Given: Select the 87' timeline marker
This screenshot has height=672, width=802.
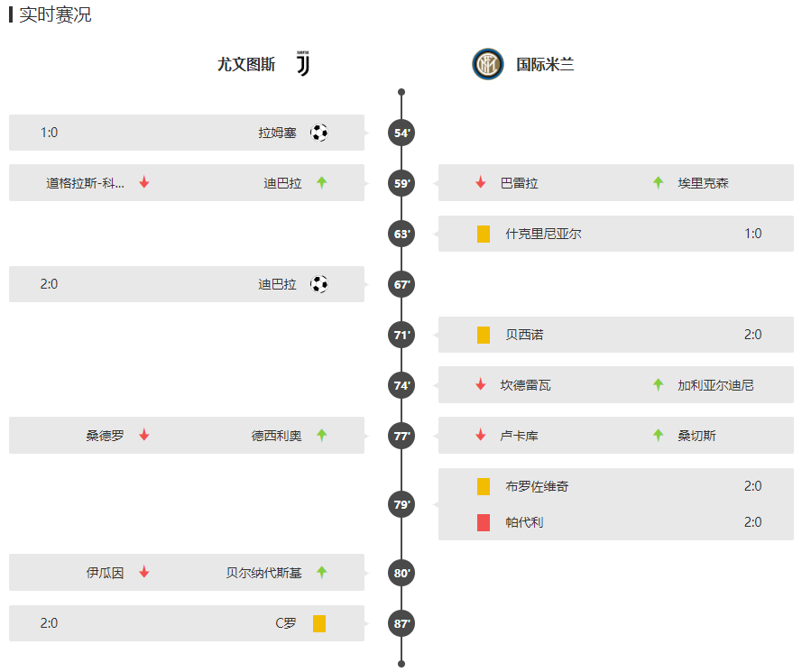Looking at the screenshot, I should (401, 624).
